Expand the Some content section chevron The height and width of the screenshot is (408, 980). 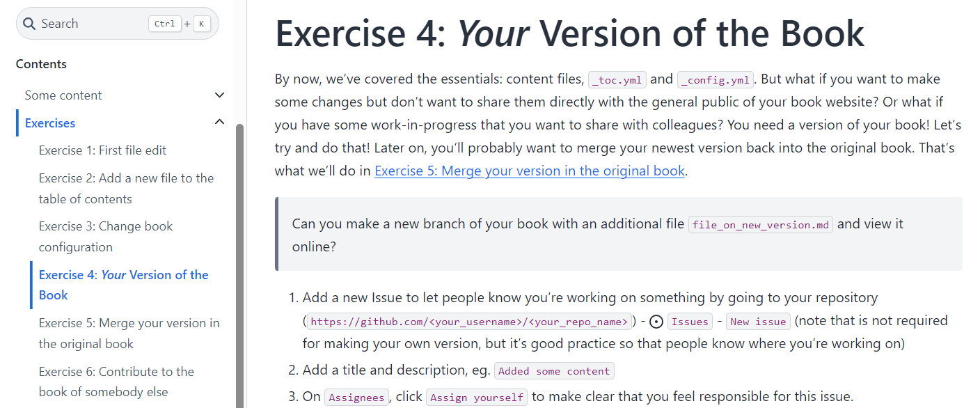pos(220,95)
